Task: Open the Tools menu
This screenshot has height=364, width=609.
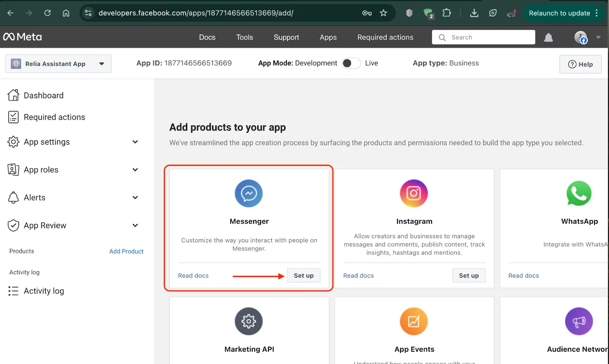Action: tap(244, 37)
